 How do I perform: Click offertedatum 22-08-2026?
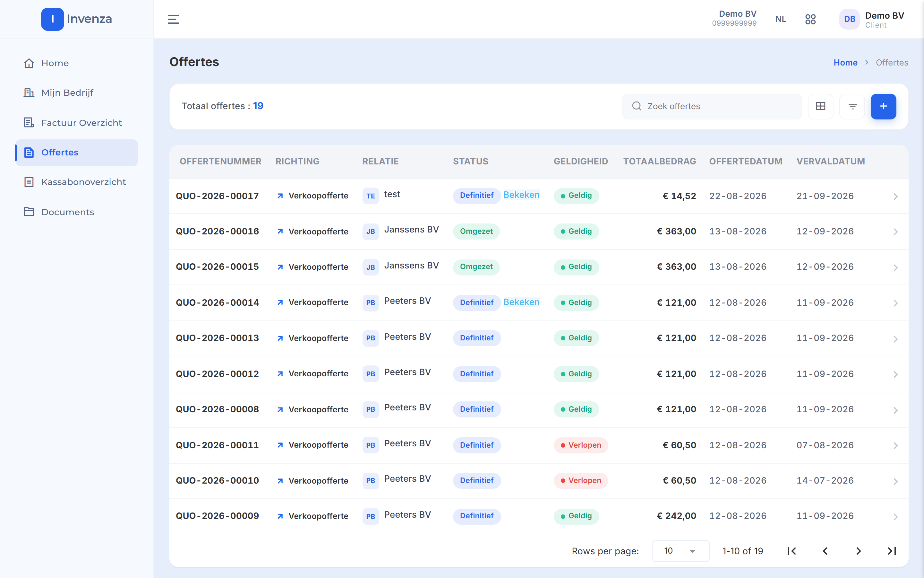tap(738, 196)
